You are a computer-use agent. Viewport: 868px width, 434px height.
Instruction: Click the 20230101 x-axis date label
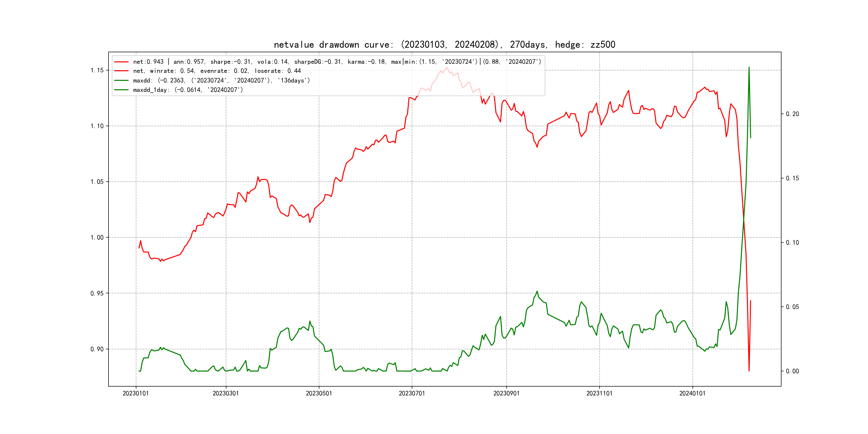coord(136,394)
